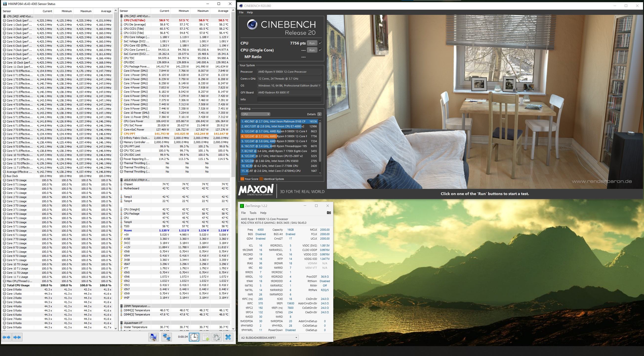Click the Infinity Fabric Clock row icon
The height and width of the screenshot is (356, 644).
pos(121,138)
